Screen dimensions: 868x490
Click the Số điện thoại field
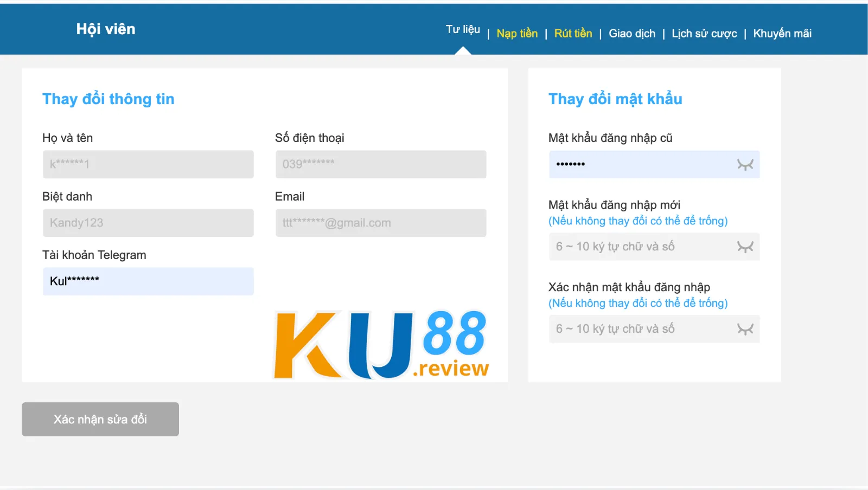[x=381, y=164]
